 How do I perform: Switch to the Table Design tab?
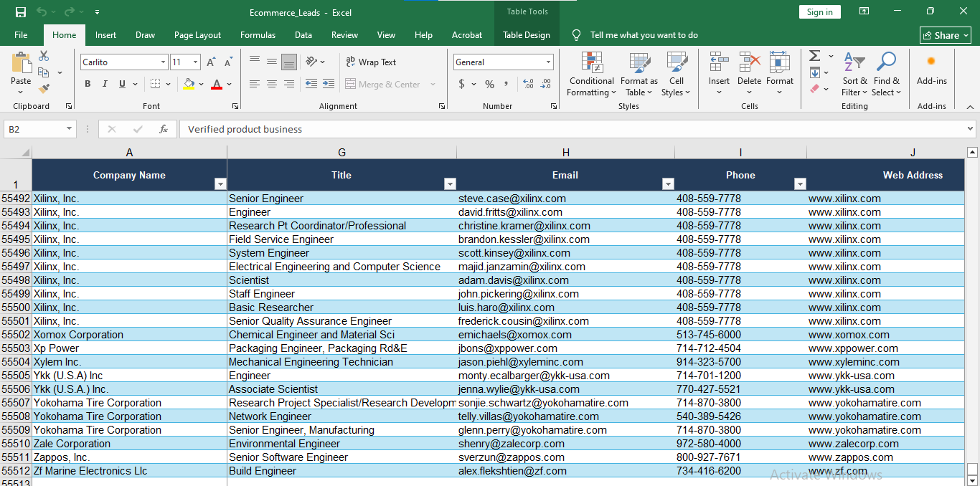(x=527, y=35)
